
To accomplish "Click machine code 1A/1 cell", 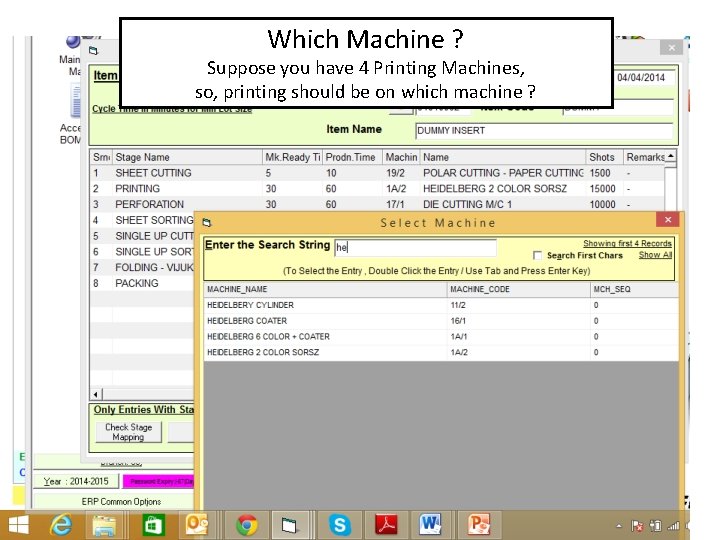I will click(518, 337).
